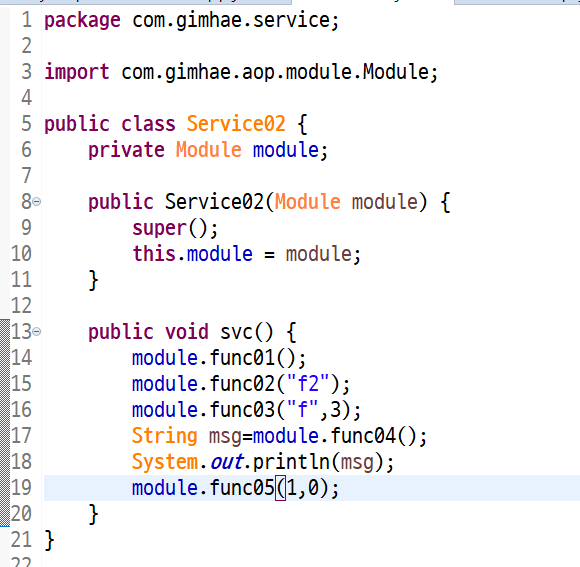The width and height of the screenshot is (580, 567).
Task: Click 'println' method call
Action: pos(291,462)
